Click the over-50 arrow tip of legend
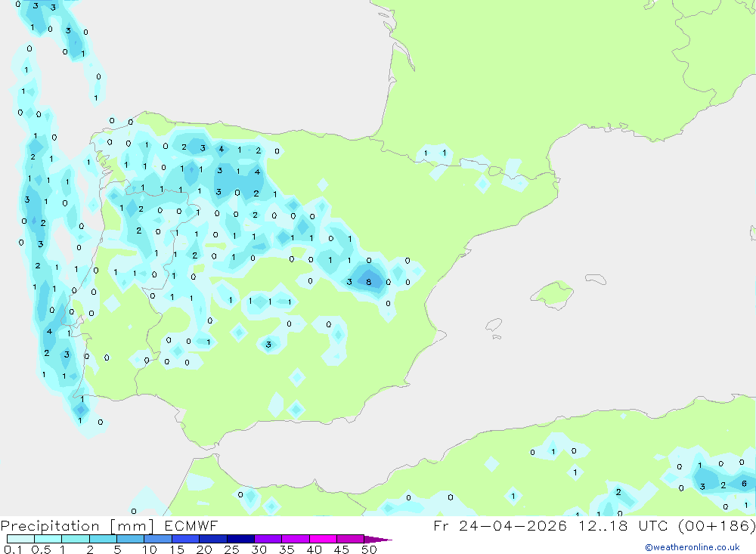Screen dimensions: 756x554 point(378,540)
